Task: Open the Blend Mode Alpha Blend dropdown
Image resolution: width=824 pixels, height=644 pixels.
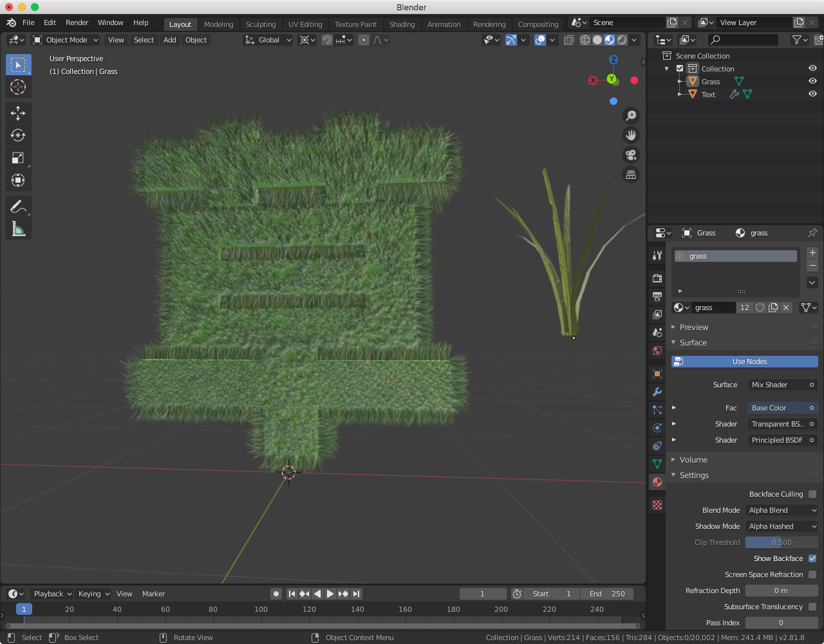Action: [782, 510]
